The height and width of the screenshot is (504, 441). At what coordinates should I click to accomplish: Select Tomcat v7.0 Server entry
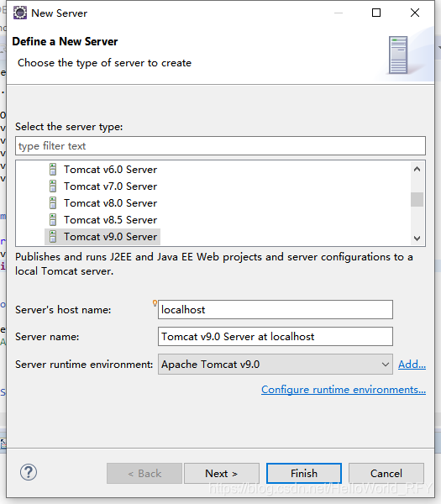point(110,186)
